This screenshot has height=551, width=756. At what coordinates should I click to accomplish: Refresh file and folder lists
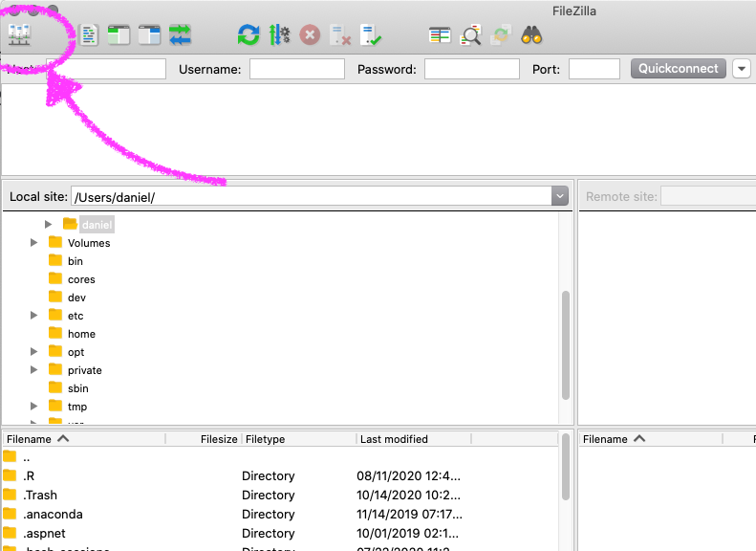coord(248,35)
